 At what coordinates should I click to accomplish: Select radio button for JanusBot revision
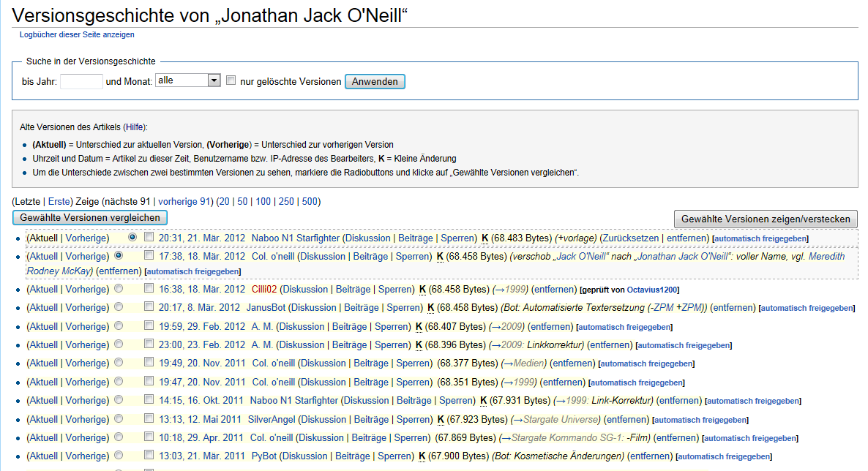pyautogui.click(x=119, y=307)
